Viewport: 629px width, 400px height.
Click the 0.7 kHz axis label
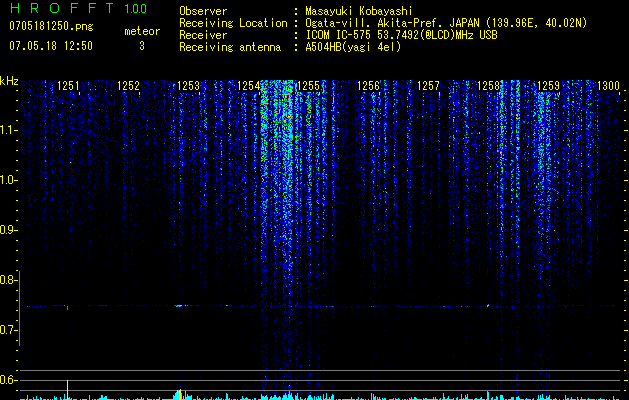7,330
